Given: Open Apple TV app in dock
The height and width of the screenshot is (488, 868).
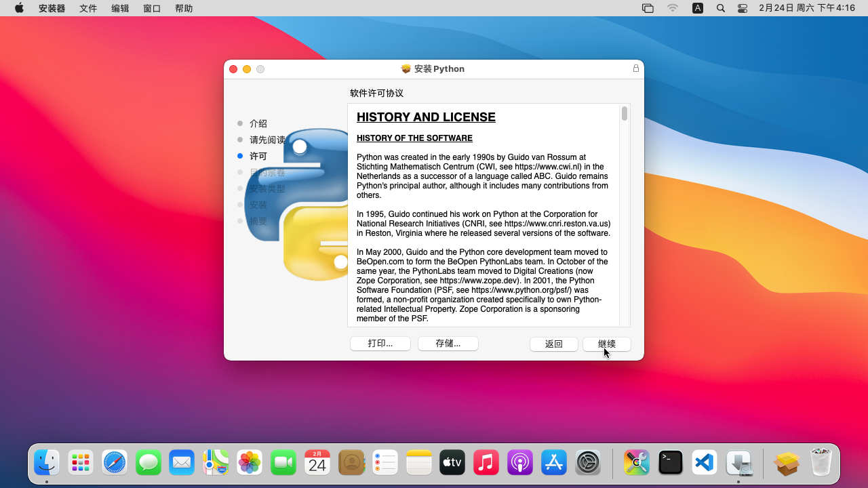Looking at the screenshot, I should pos(452,463).
